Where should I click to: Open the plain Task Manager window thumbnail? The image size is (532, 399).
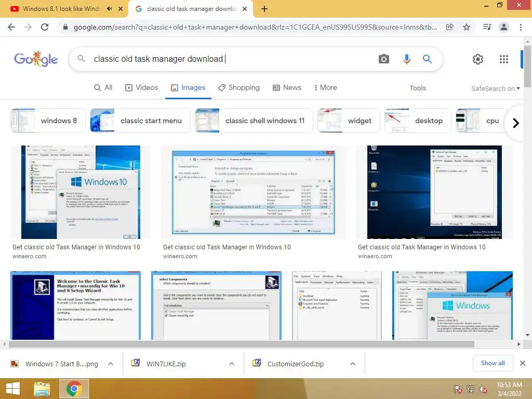337,305
